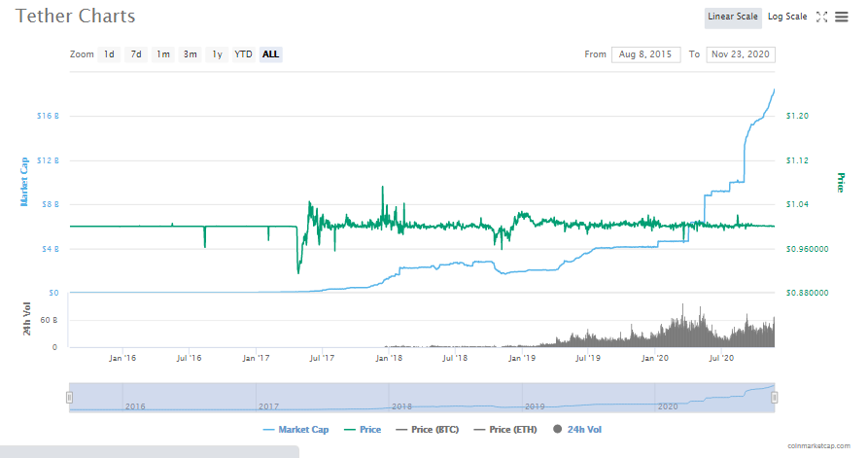Click the green Price axis title

[841, 182]
